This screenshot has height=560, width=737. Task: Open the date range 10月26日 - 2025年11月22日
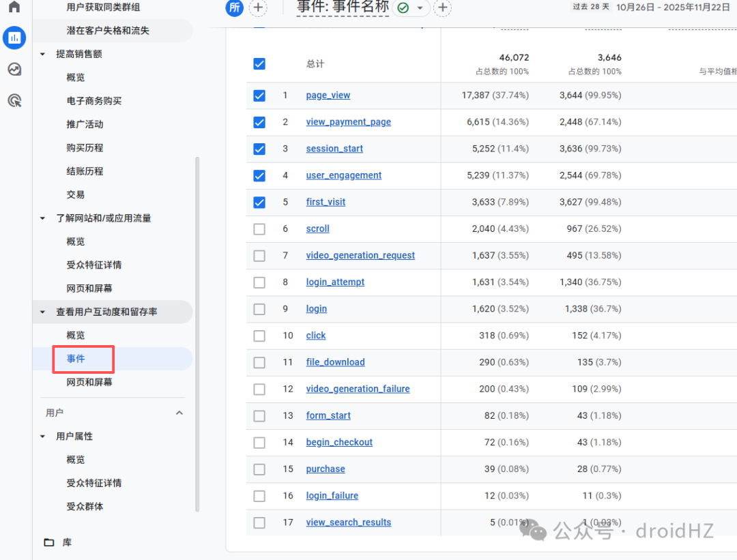[x=673, y=7]
